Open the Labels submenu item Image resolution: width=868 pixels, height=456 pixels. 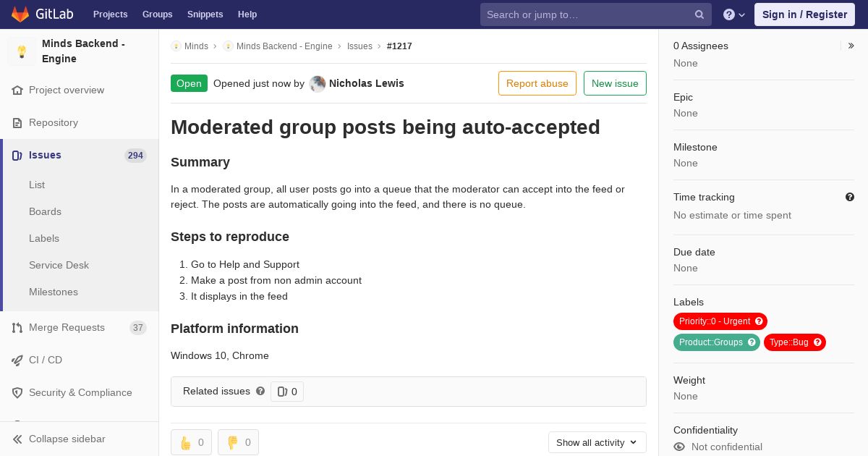[x=44, y=238]
